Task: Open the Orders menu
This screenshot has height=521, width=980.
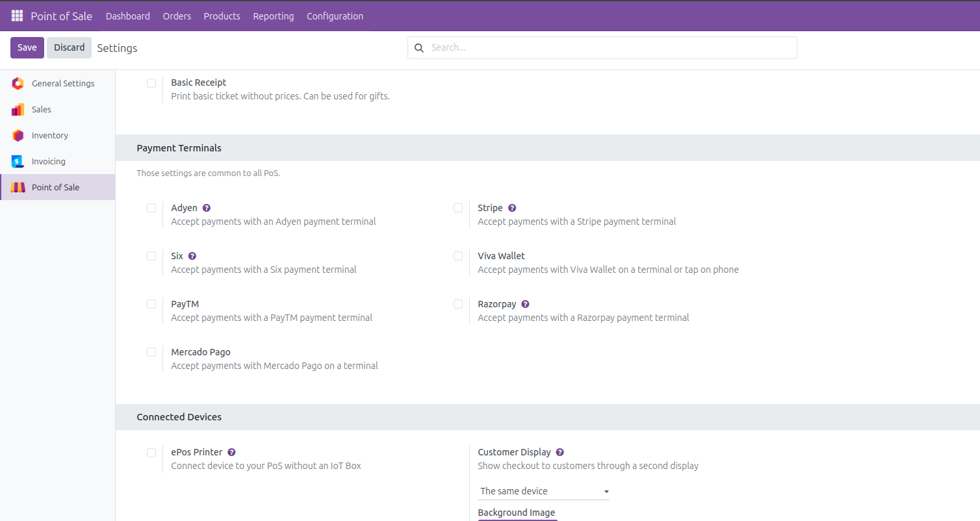Action: (x=177, y=16)
